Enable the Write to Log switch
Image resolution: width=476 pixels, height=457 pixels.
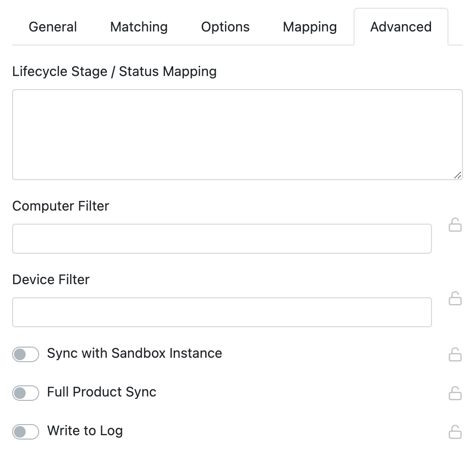[x=25, y=431]
